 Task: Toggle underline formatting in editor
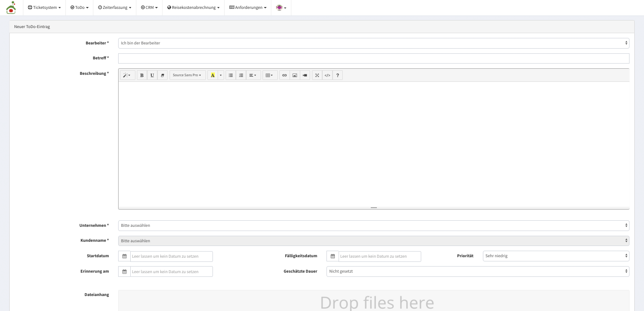tap(152, 75)
